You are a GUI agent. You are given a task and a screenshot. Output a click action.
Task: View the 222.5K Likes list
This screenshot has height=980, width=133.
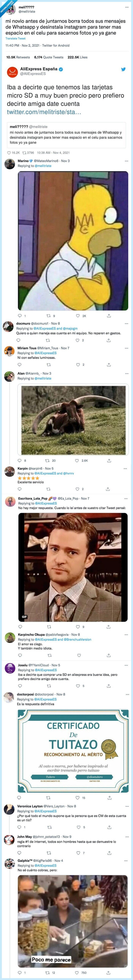coord(77,57)
